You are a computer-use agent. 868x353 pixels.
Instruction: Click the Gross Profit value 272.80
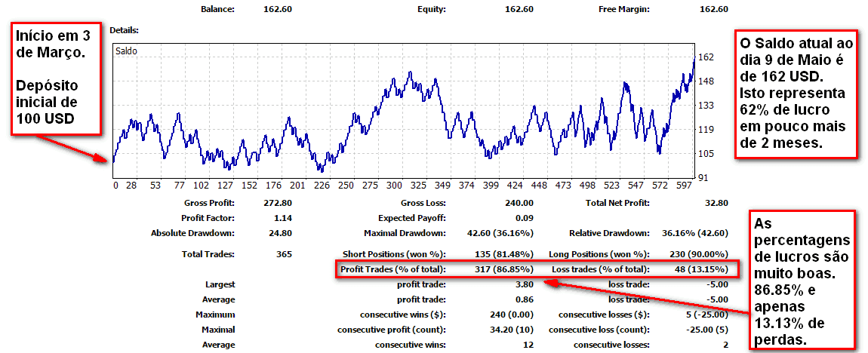tap(279, 203)
